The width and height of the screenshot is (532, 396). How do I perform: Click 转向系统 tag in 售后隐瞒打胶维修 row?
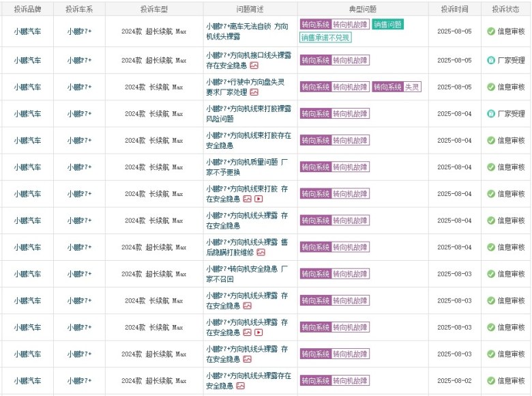point(316,247)
